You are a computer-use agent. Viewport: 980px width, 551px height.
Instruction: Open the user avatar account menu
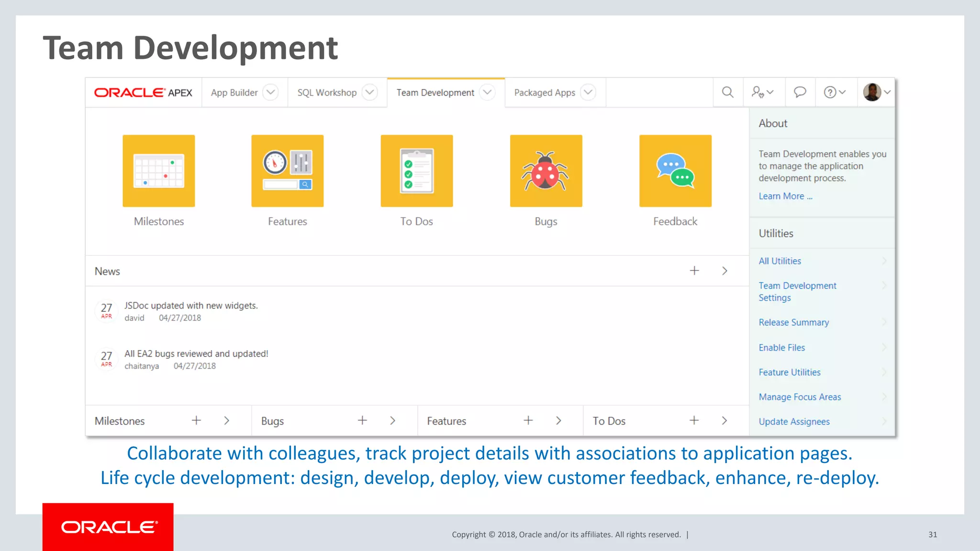tap(876, 92)
